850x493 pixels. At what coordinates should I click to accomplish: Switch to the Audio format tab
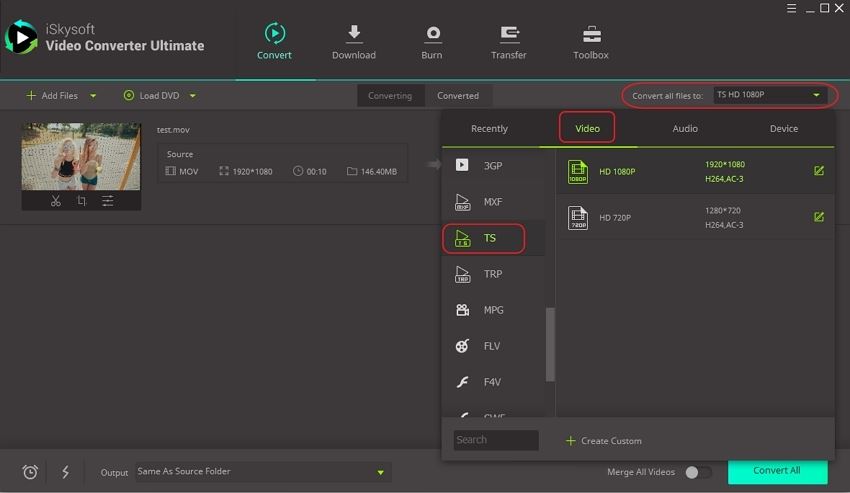pyautogui.click(x=685, y=128)
